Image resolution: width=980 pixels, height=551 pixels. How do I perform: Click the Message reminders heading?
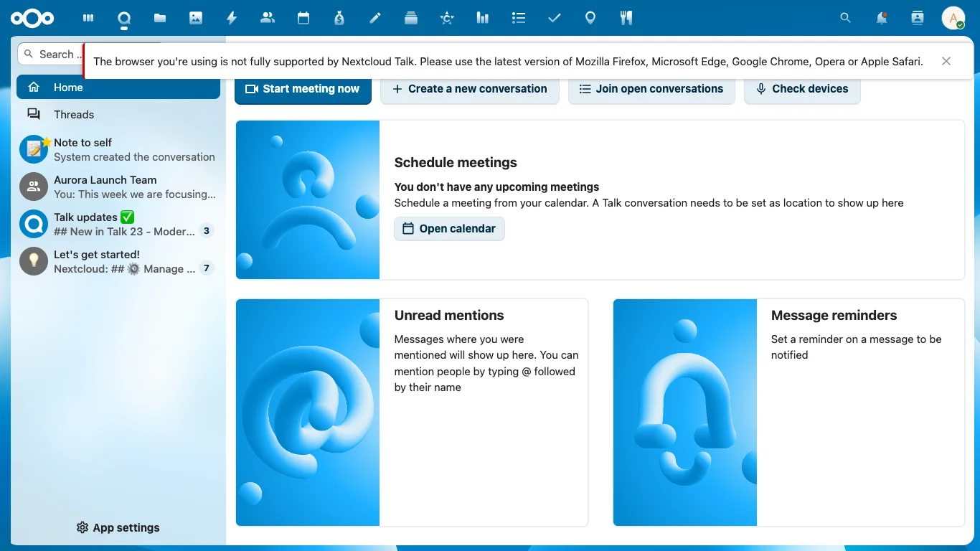coord(834,316)
